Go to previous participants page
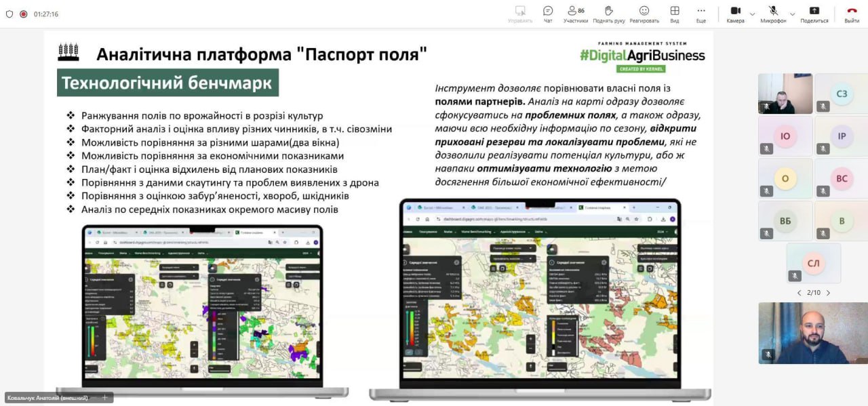 (x=800, y=293)
